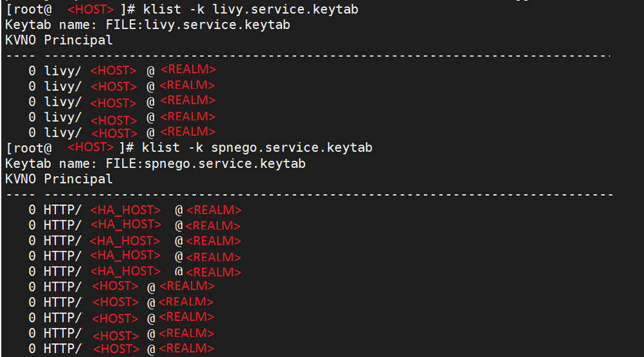Click the third livy/ principal entry
The height and width of the screenshot is (357, 644).
122,101
